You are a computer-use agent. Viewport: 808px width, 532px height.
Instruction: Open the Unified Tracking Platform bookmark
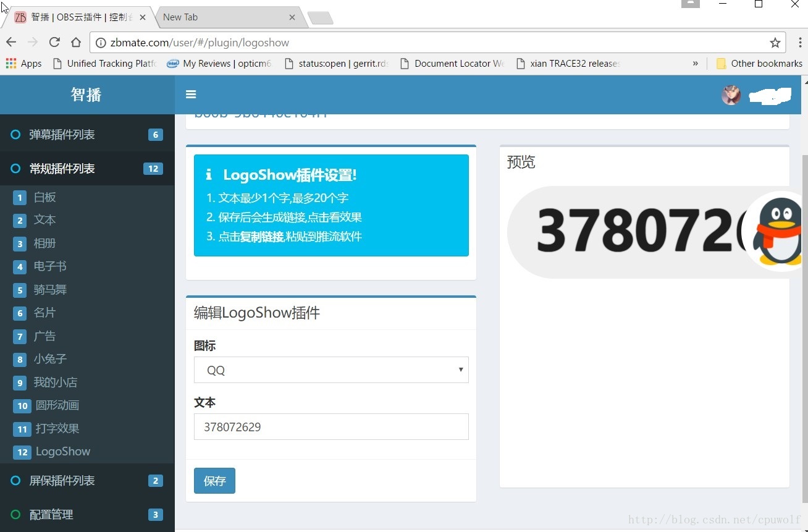coord(106,63)
